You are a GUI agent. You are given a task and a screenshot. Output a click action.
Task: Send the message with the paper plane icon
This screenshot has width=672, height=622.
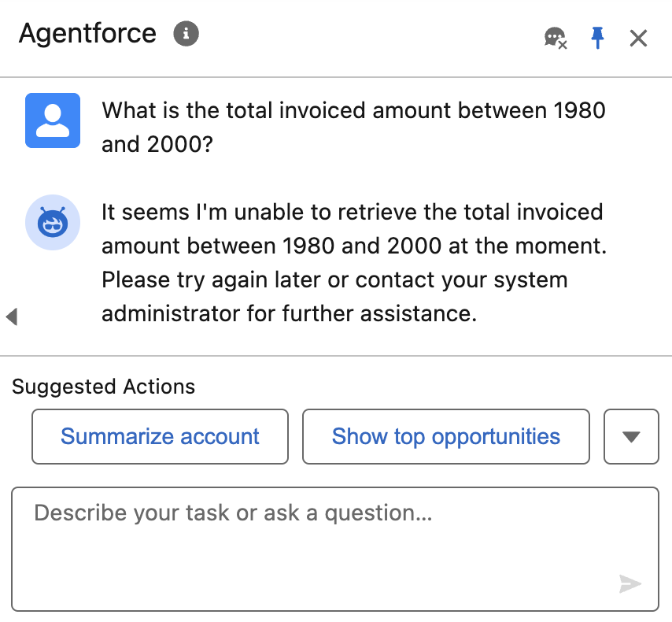(630, 584)
